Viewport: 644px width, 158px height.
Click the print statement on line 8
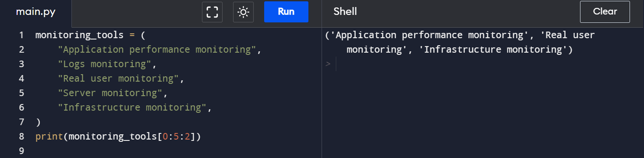(x=118, y=136)
